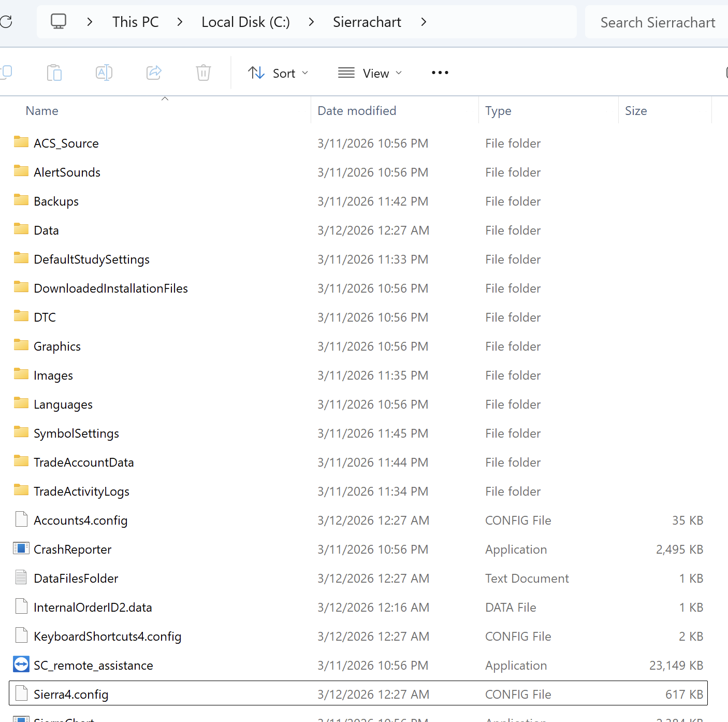Image resolution: width=728 pixels, height=722 pixels.
Task: Select the TradeAccountData folder name
Action: [x=84, y=463]
